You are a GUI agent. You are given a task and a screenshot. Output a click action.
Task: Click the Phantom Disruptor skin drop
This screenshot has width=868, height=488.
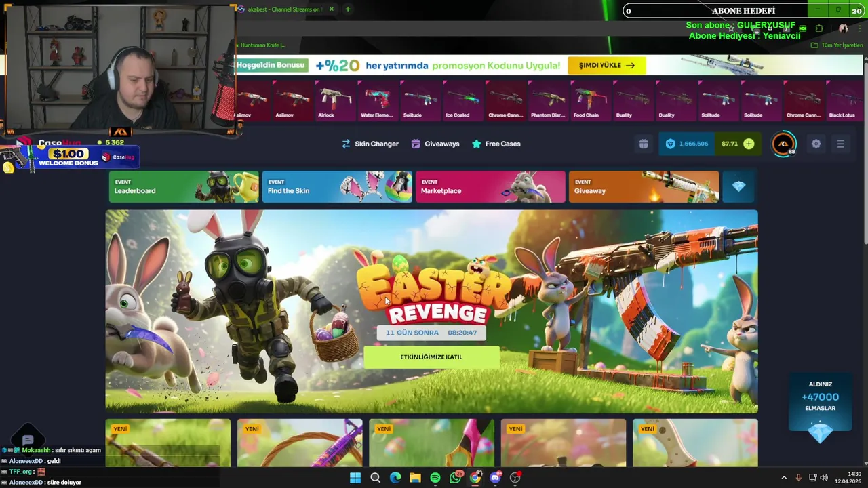click(548, 100)
